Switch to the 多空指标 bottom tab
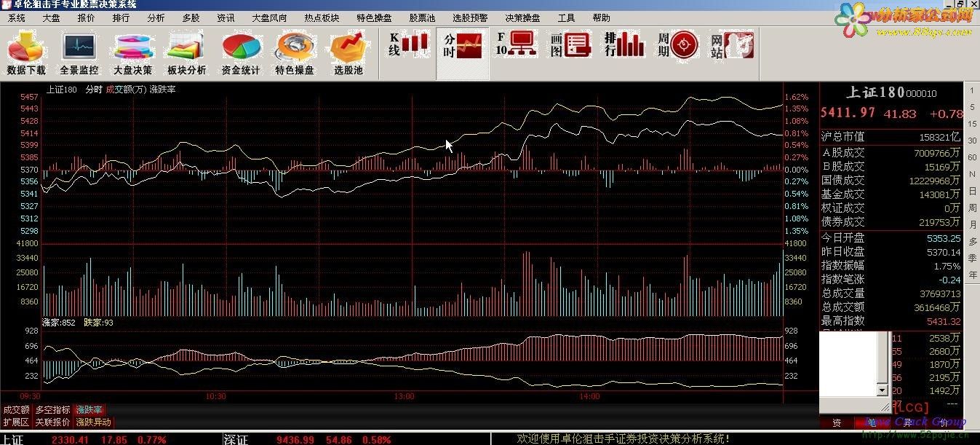The image size is (980, 445). 53,410
